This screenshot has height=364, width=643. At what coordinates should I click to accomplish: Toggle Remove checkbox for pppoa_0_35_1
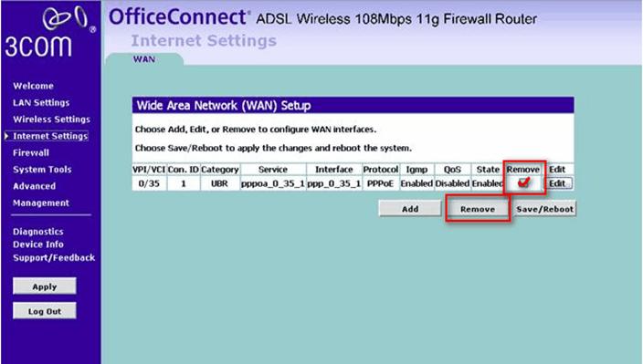coord(523,182)
